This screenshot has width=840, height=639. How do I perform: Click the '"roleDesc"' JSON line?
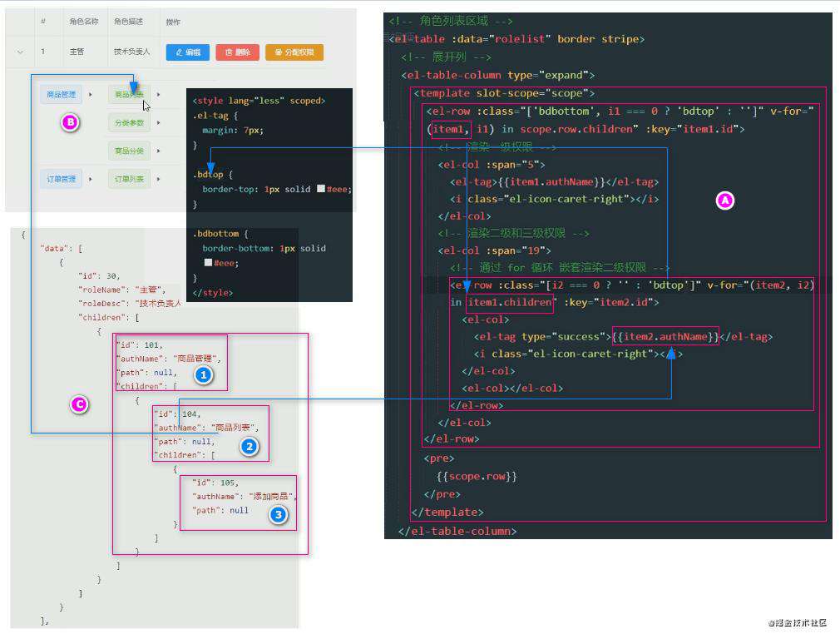coord(130,304)
